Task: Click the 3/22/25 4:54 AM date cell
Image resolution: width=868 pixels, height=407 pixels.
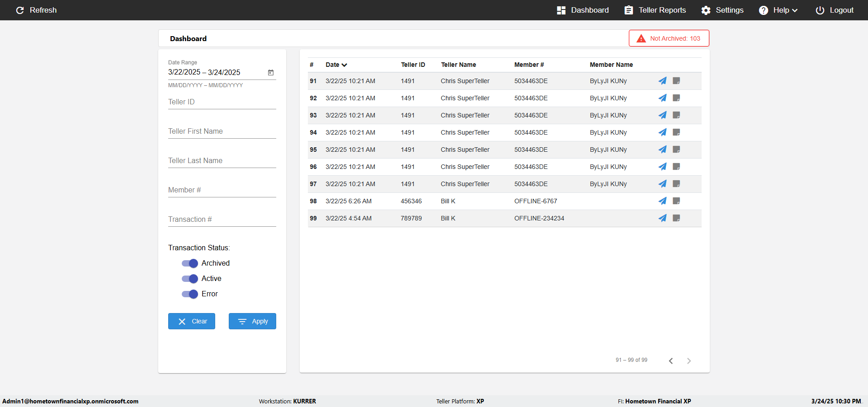Action: (349, 218)
